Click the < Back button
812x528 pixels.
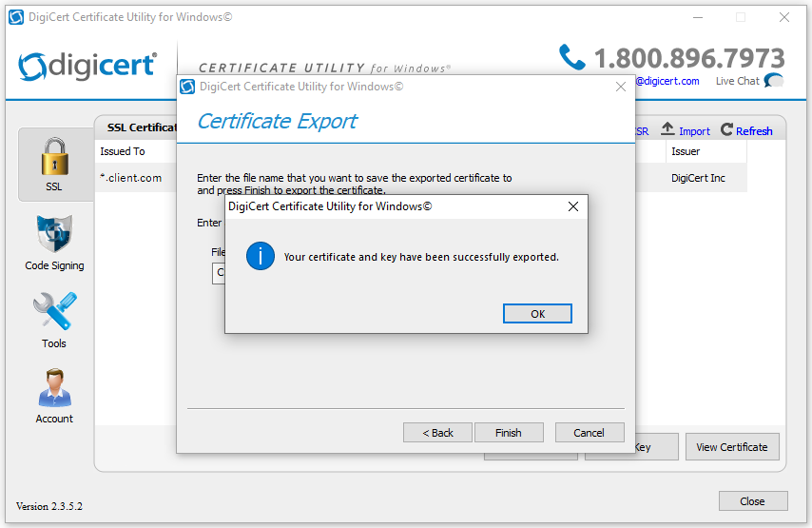pyautogui.click(x=437, y=433)
